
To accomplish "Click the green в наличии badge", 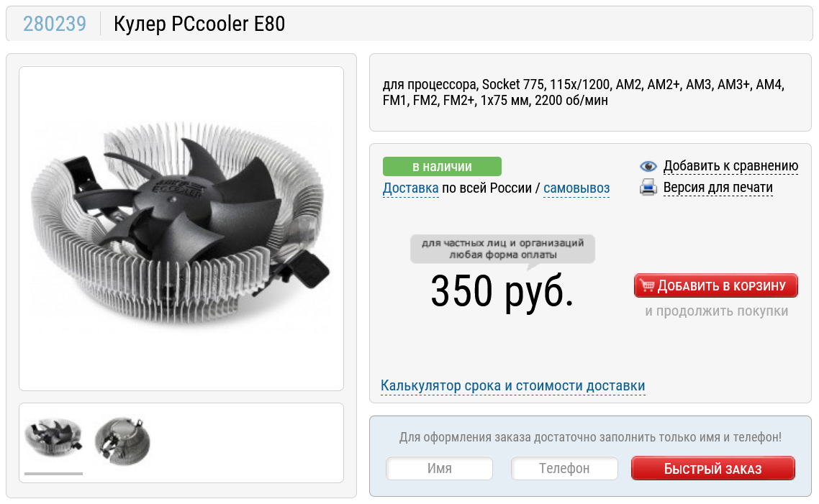I will pyautogui.click(x=442, y=166).
